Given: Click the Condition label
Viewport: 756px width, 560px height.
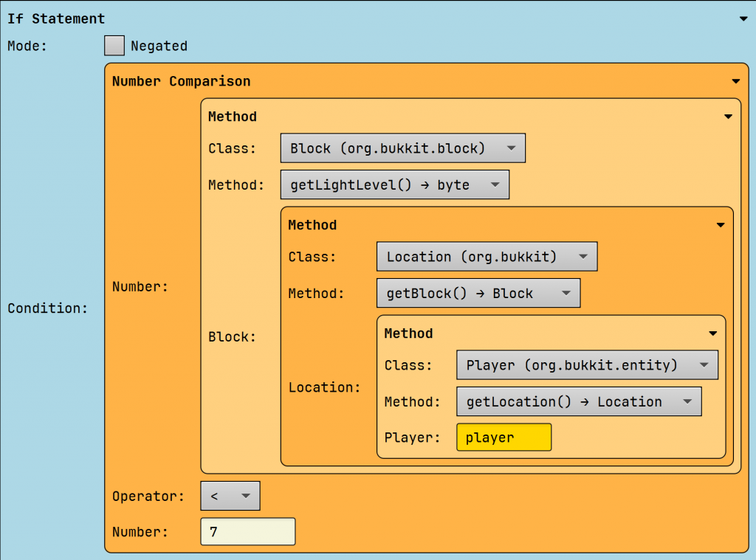Looking at the screenshot, I should tap(47, 308).
